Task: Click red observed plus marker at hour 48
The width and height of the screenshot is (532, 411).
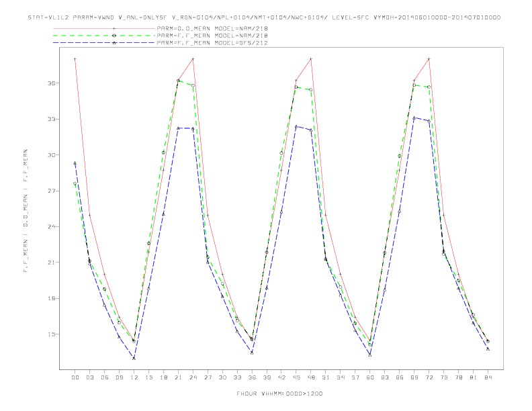Action: click(x=311, y=59)
